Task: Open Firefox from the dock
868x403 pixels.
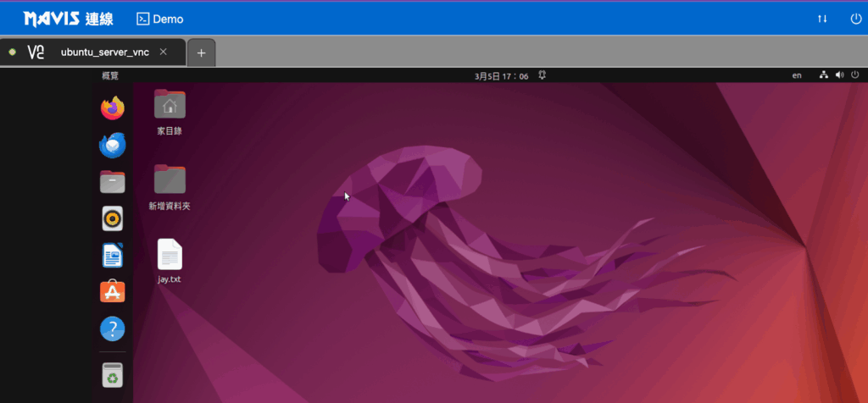Action: [113, 108]
